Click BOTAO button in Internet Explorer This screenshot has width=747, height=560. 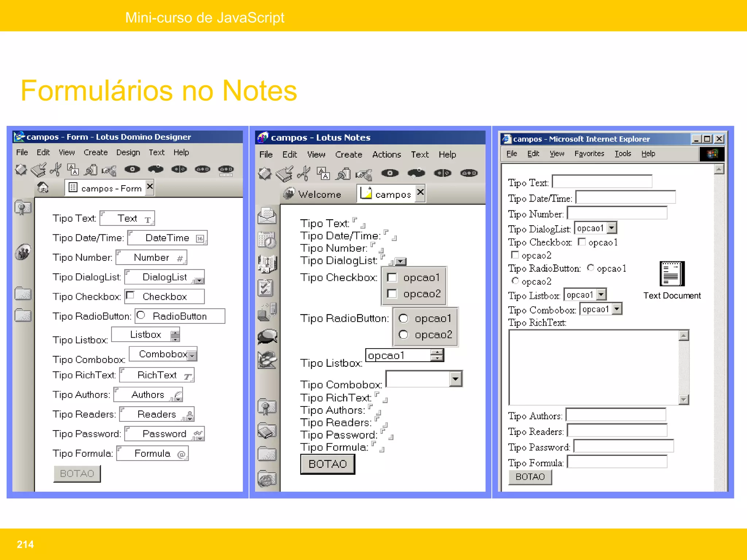click(530, 477)
